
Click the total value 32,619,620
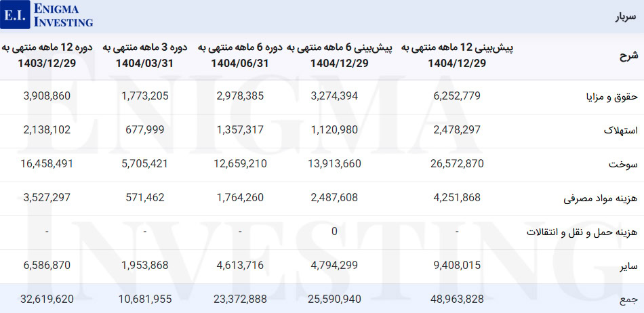point(47,299)
